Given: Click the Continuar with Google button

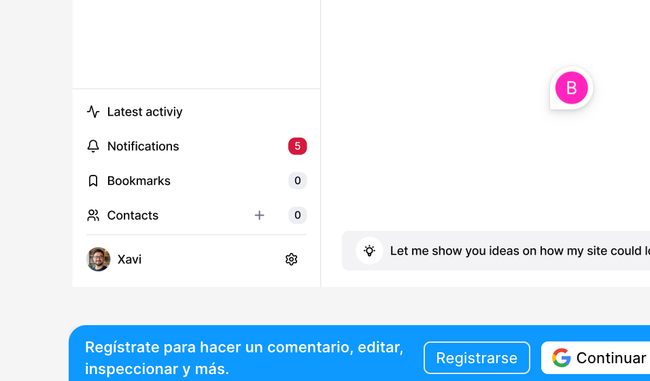Looking at the screenshot, I should click(x=596, y=358).
